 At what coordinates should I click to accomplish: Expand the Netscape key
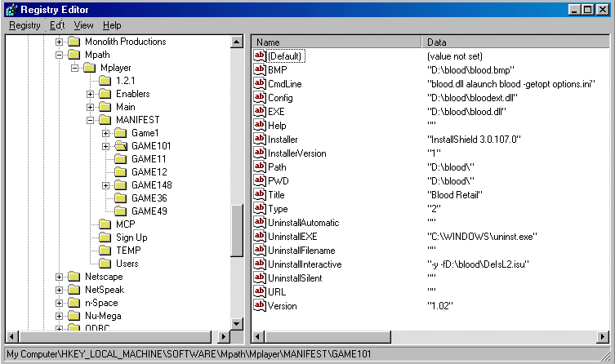coord(59,277)
